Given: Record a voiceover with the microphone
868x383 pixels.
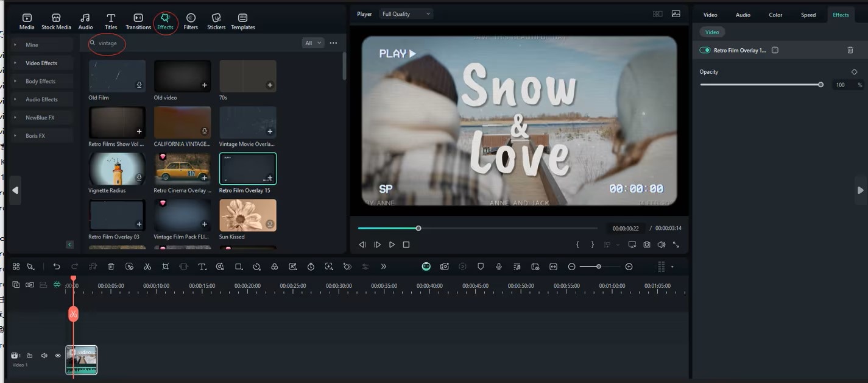Looking at the screenshot, I should point(499,267).
